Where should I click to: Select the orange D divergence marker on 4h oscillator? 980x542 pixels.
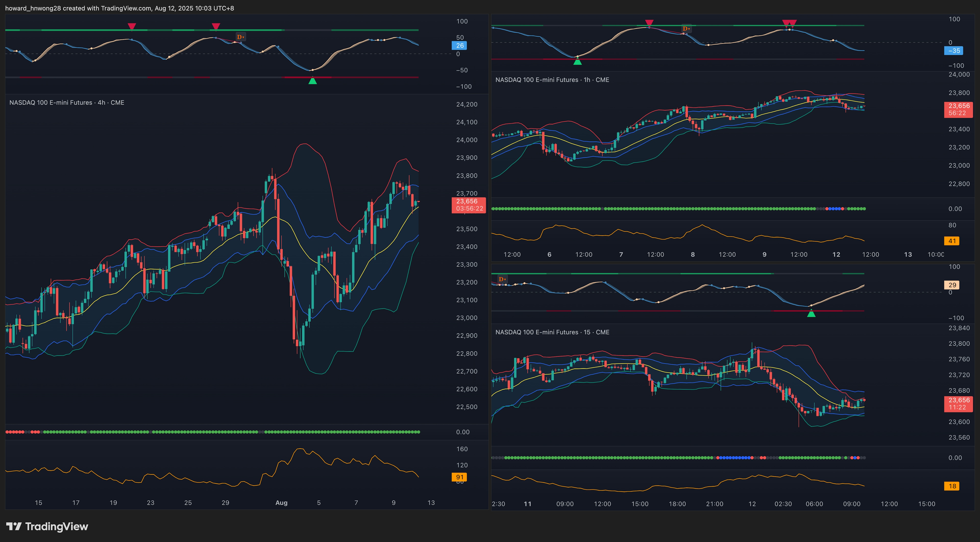pyautogui.click(x=240, y=37)
